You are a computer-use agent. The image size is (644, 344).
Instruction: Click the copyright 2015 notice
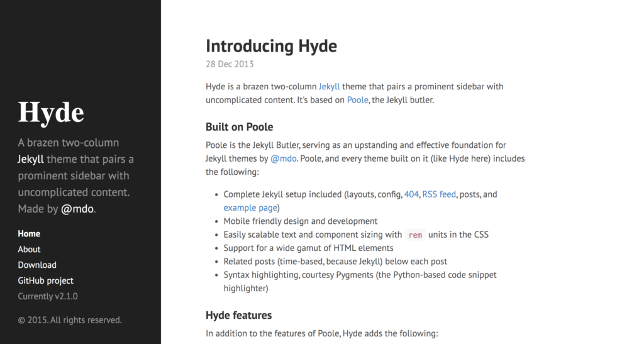coord(70,320)
